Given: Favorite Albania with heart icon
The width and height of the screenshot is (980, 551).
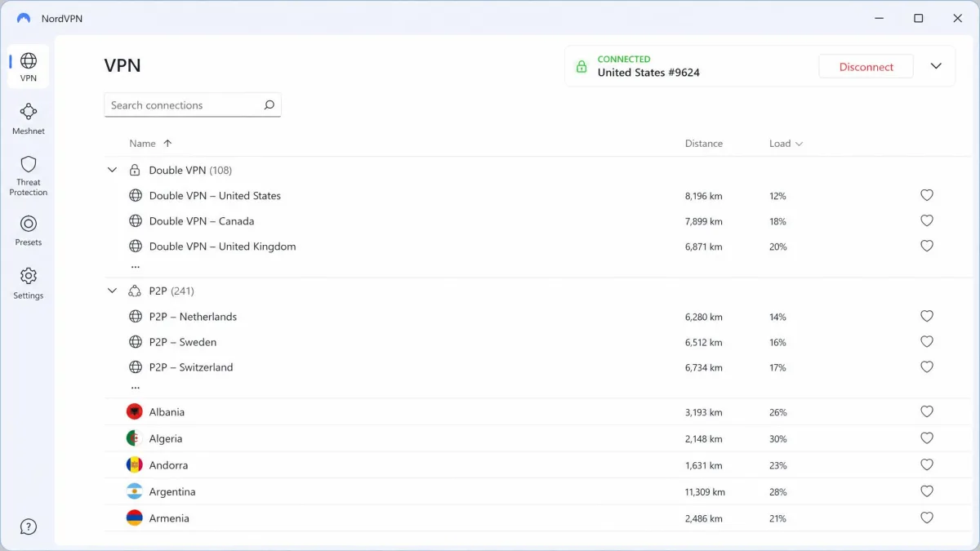Looking at the screenshot, I should tap(927, 411).
